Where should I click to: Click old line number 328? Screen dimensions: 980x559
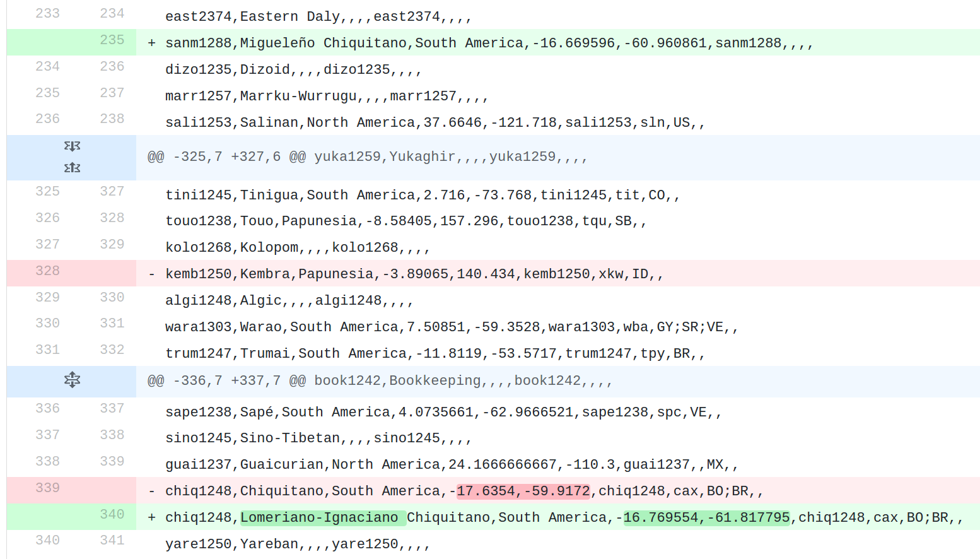47,271
